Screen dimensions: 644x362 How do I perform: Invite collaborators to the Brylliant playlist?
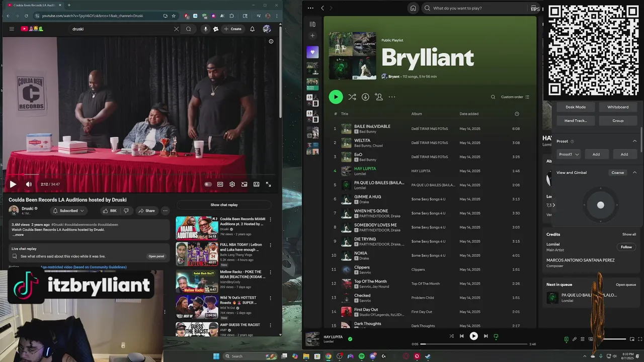pyautogui.click(x=379, y=97)
